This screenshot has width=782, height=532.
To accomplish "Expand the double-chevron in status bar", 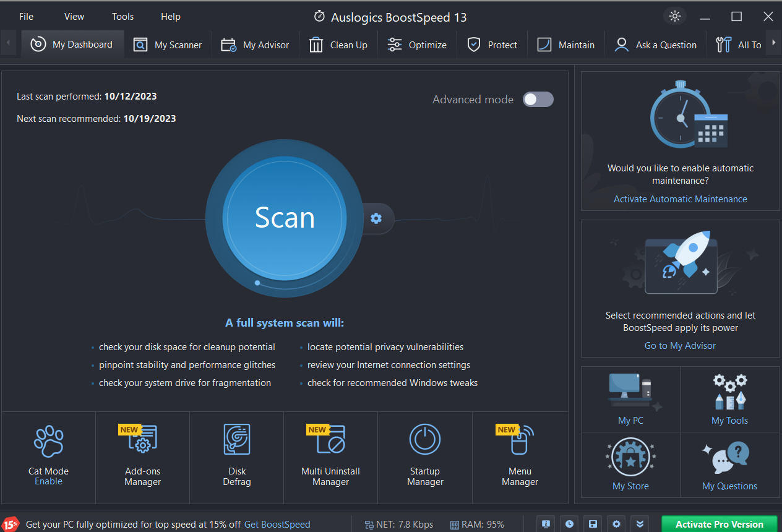I will tap(640, 524).
